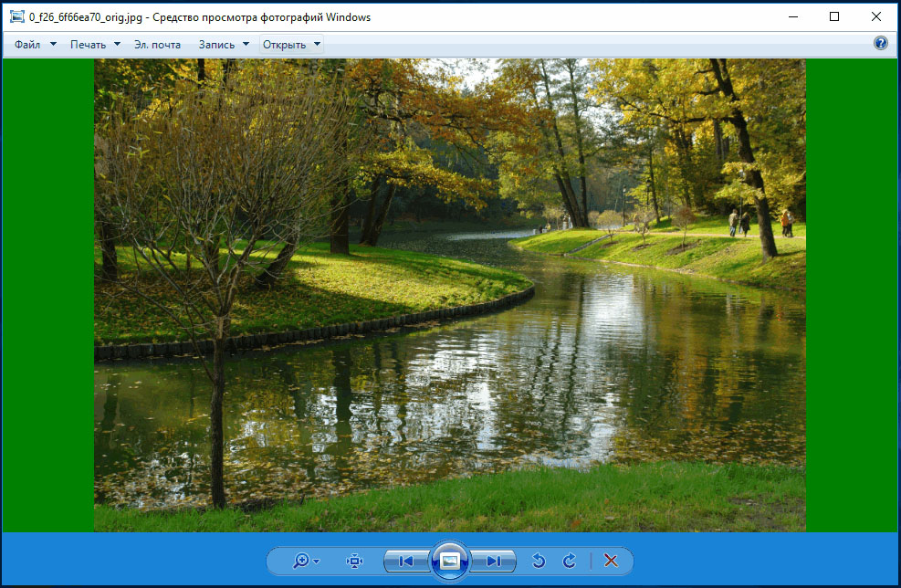Fit the photo to actual size
Viewport: 901px width, 588px height.
point(354,561)
